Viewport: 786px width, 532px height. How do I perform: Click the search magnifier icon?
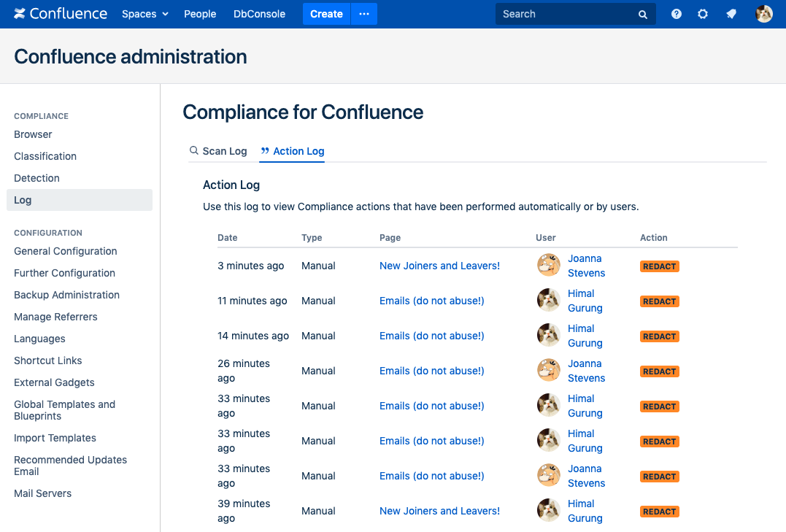pyautogui.click(x=643, y=14)
